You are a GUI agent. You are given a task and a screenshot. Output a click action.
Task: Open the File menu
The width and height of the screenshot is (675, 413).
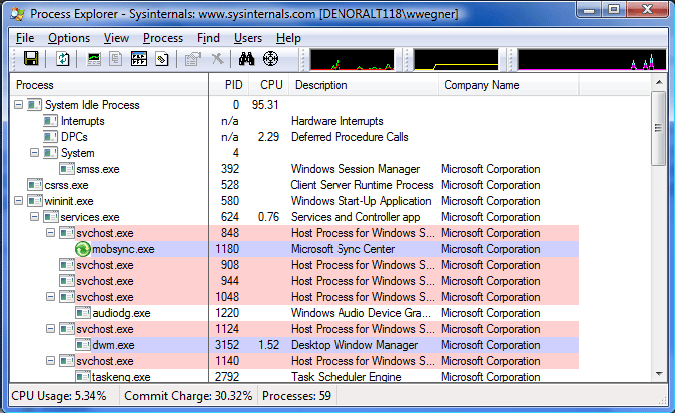coord(25,38)
